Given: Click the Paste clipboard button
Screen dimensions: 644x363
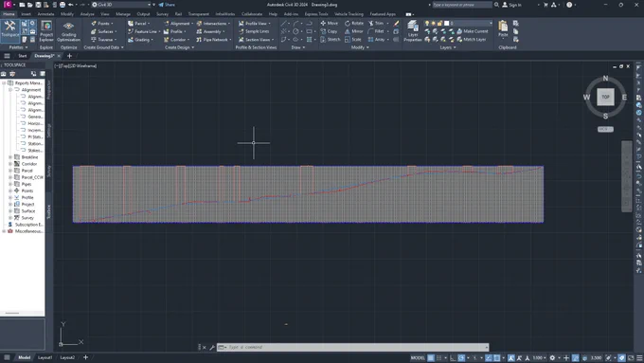Looking at the screenshot, I should coord(503,28).
